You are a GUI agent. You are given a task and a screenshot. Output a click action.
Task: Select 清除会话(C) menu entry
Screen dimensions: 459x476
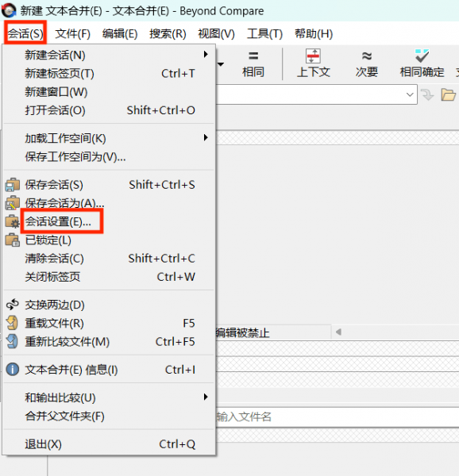109,259
